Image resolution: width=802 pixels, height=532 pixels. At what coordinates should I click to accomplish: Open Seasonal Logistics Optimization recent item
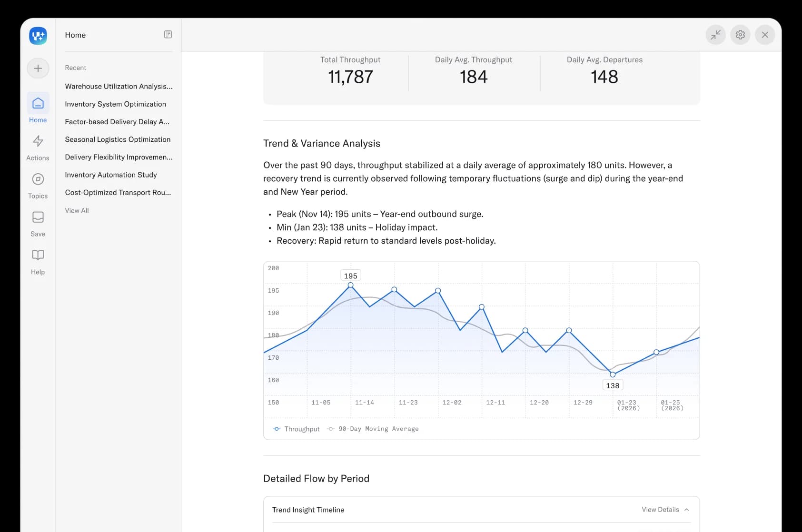click(x=118, y=139)
